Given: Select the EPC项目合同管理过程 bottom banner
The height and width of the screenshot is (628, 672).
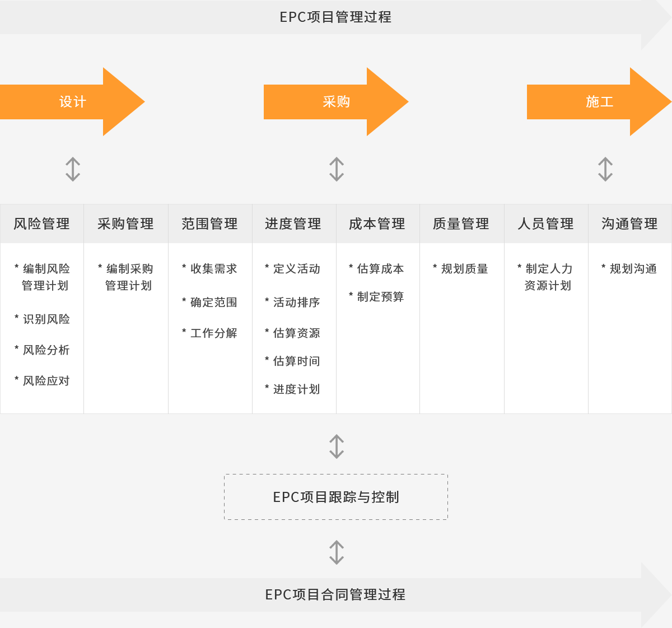Looking at the screenshot, I should 336,595.
